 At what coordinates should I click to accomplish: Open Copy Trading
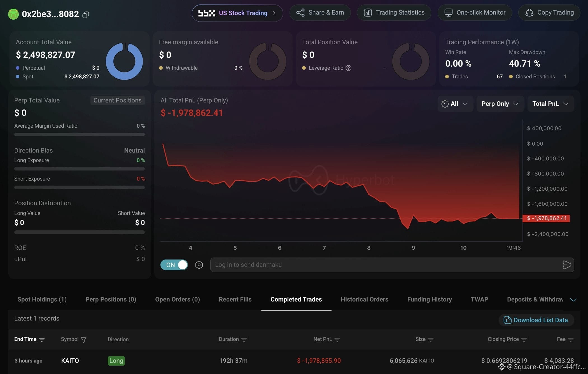click(x=549, y=13)
